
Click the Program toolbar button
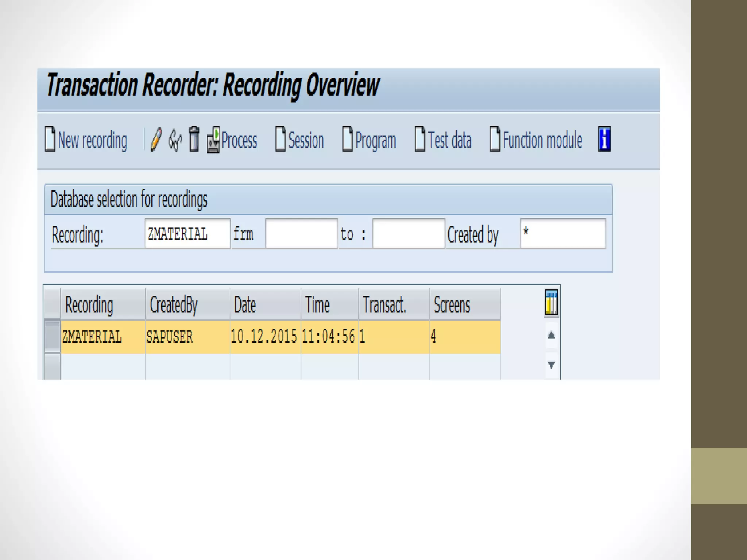point(369,140)
